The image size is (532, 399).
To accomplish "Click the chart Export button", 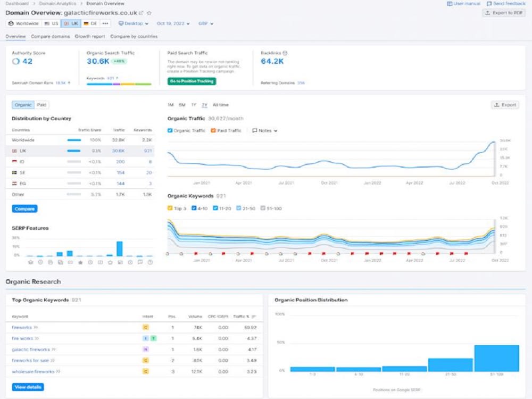I will [505, 105].
